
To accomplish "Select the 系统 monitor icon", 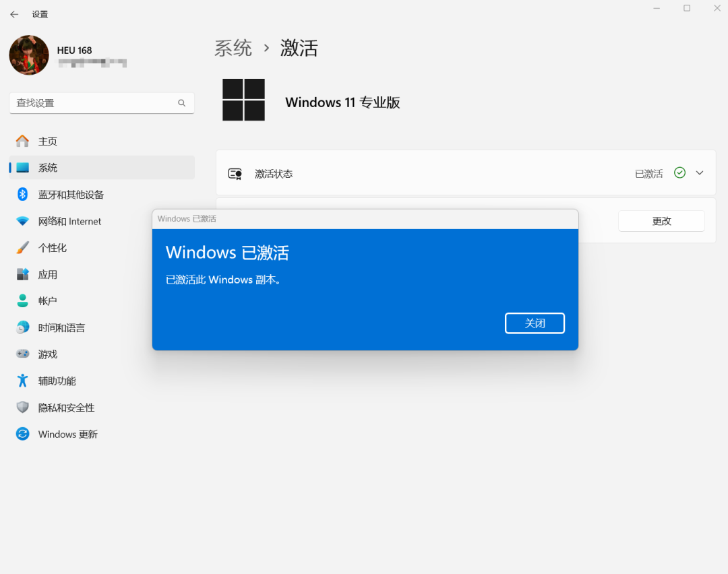I will (22, 168).
